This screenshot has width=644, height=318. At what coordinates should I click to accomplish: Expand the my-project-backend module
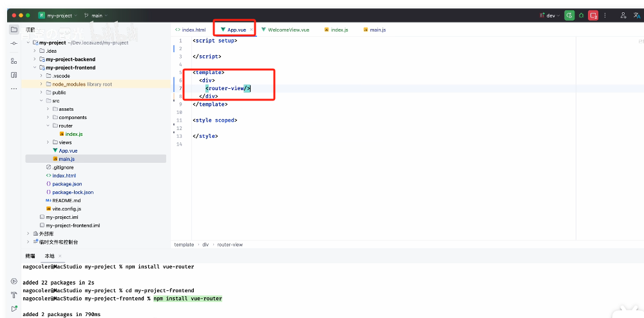35,59
